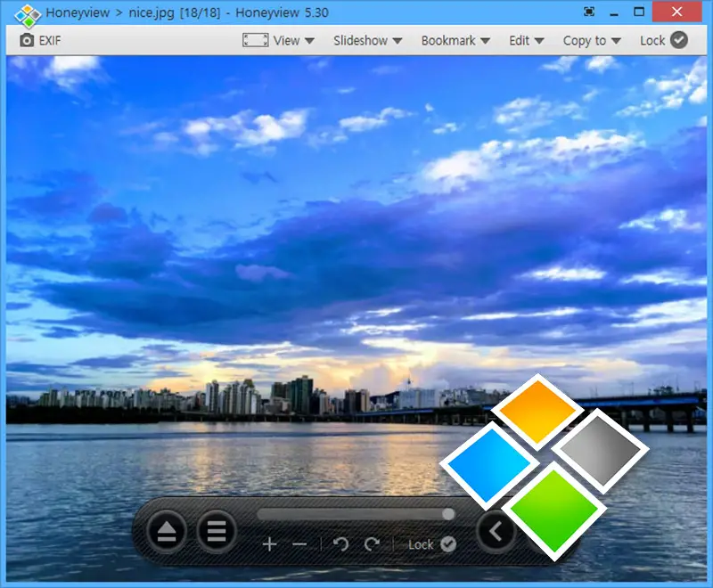This screenshot has height=588, width=713.
Task: Click the image navigation slider handle
Action: (x=448, y=514)
